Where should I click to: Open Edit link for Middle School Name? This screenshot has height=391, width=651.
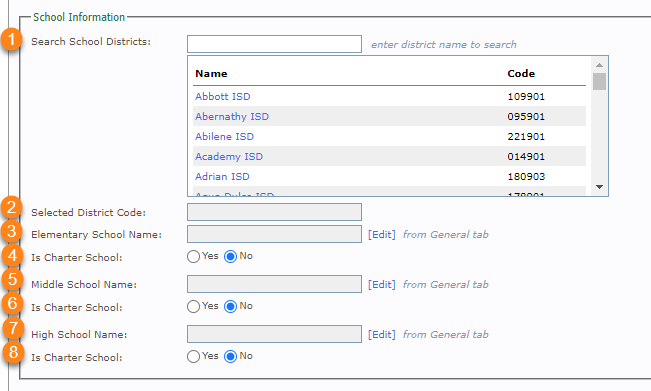point(382,284)
